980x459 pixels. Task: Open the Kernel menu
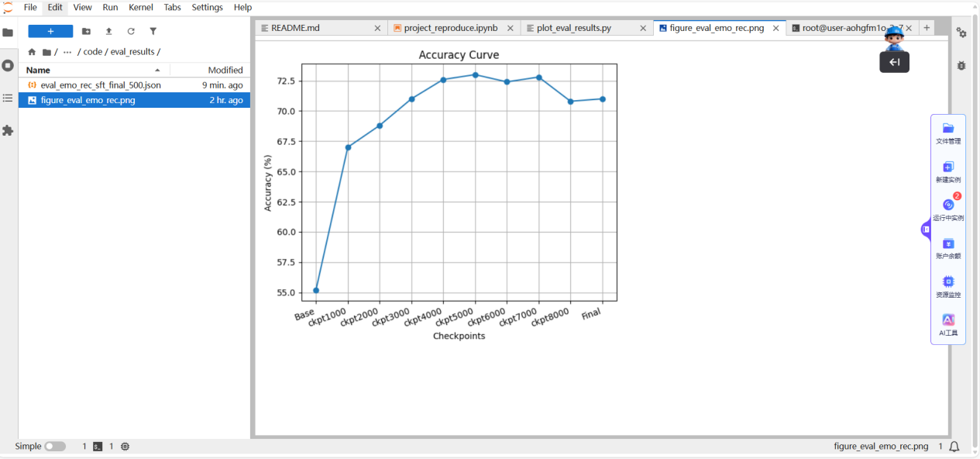(x=140, y=7)
